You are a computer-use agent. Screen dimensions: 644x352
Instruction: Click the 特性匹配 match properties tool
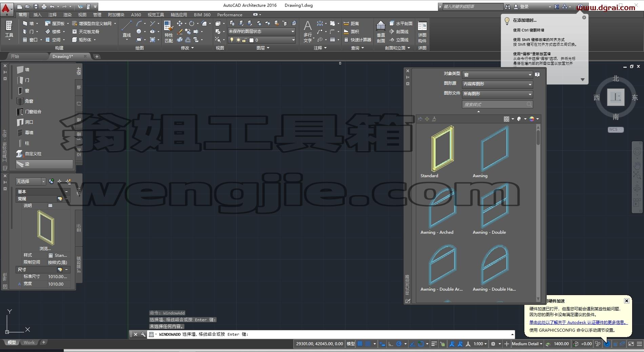[x=168, y=32]
